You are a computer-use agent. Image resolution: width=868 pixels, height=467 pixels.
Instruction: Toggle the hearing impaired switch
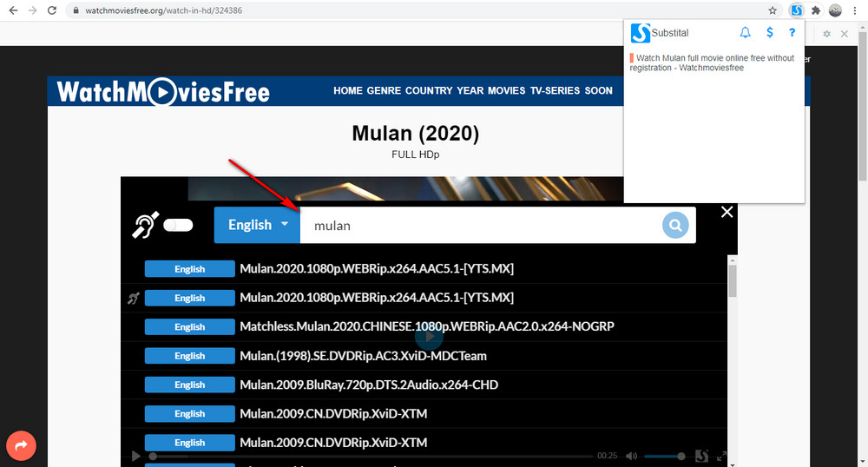179,225
